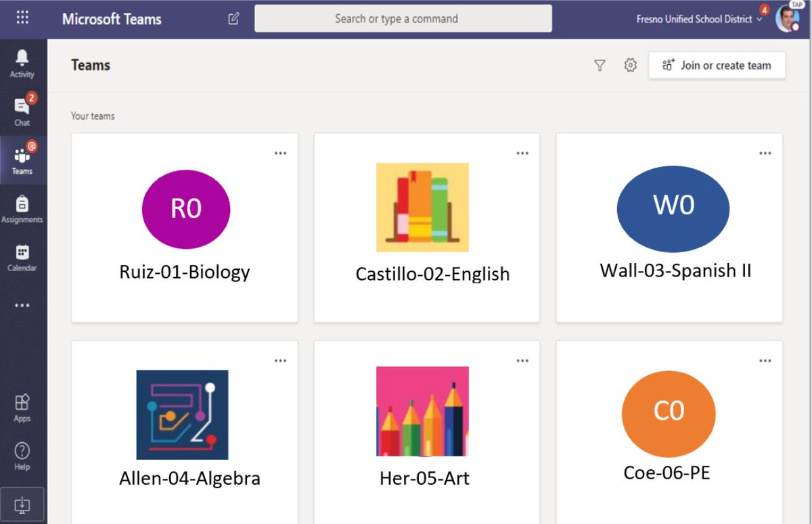Screen dimensions: 812x524
Task: Open the Coe-06-PE team name
Action: 667,473
